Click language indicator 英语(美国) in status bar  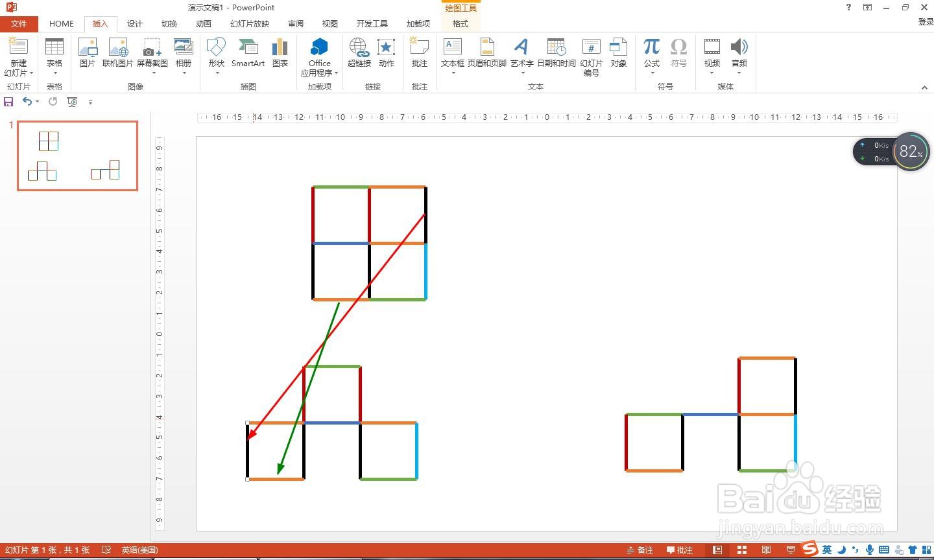tap(139, 550)
